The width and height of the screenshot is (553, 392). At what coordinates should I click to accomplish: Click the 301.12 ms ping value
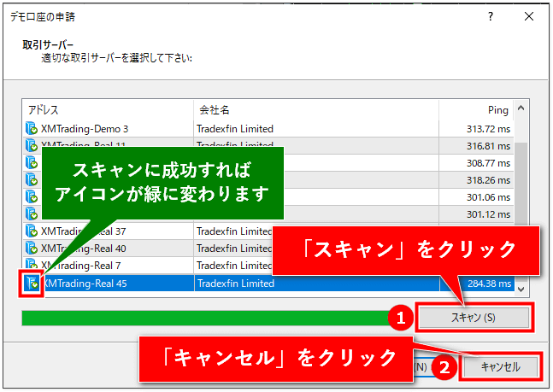(x=488, y=214)
